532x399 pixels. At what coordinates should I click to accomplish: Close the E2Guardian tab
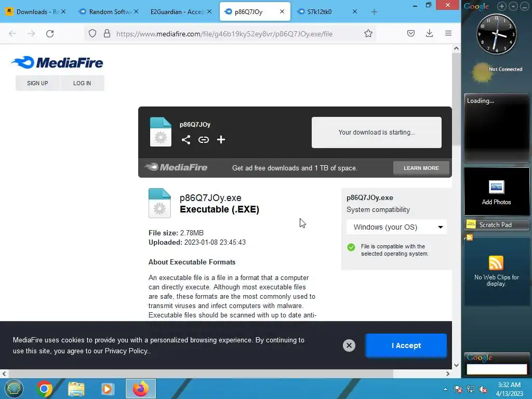tap(209, 11)
